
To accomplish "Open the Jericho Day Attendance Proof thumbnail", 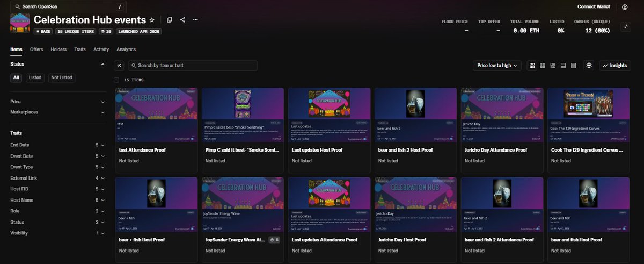I will 502,115.
